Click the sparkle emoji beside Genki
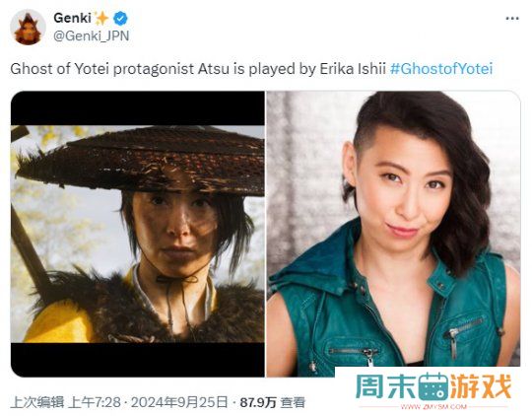Screen dimensions: 532x416 tap(101, 18)
